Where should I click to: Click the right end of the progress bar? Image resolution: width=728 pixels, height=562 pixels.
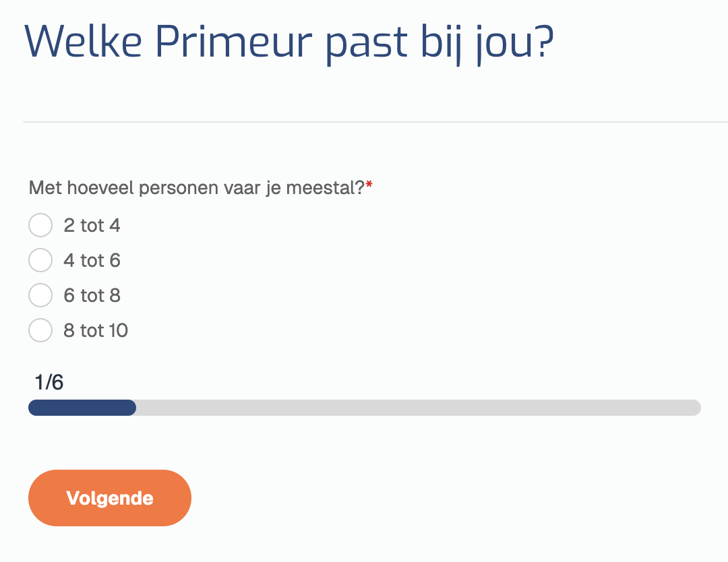tap(696, 408)
